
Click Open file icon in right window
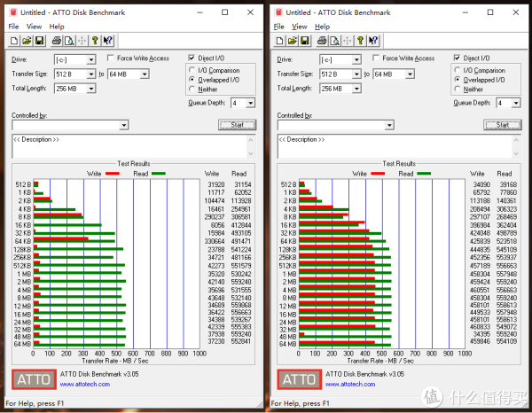pos(292,41)
